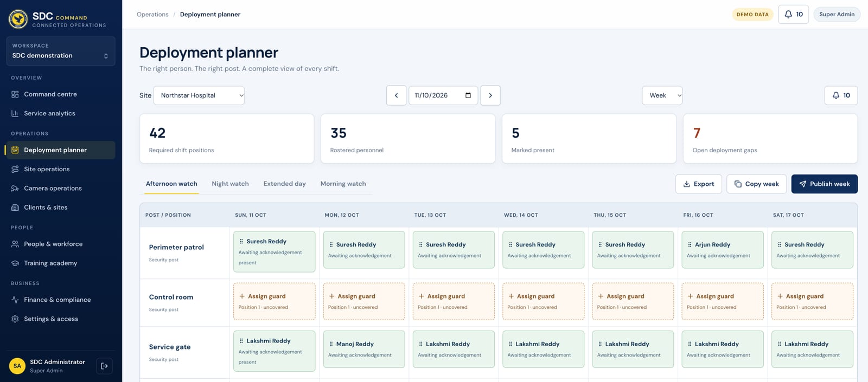Click the Site operations icon
The width and height of the screenshot is (868, 382).
coord(15,169)
